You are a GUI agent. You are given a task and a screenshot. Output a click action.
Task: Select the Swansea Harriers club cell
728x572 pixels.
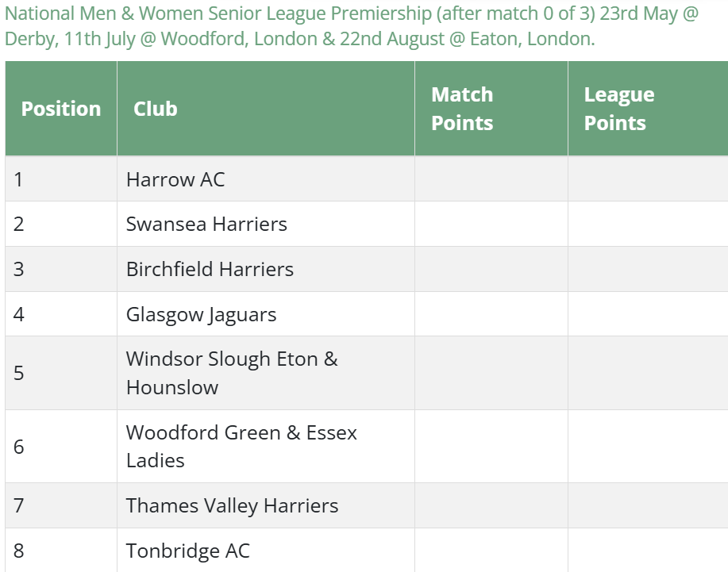[x=206, y=224]
